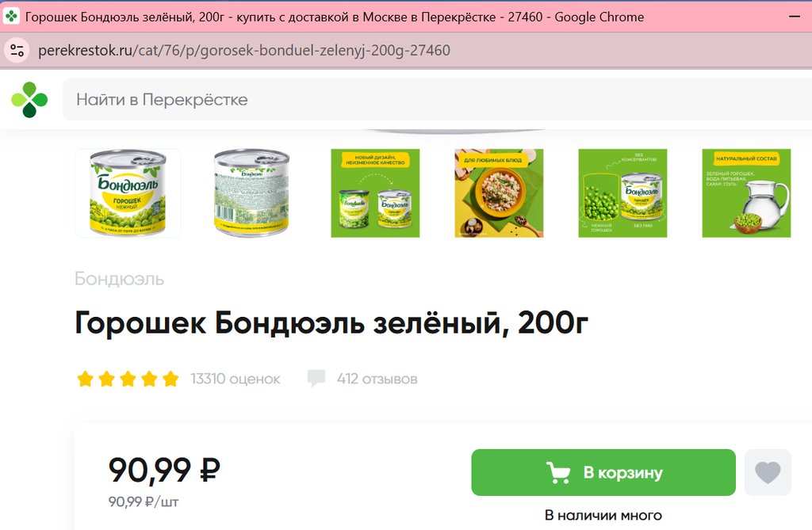Viewport: 812px width, 530px height.
Task: Open the 13310 оценок ratings link
Action: coord(235,379)
